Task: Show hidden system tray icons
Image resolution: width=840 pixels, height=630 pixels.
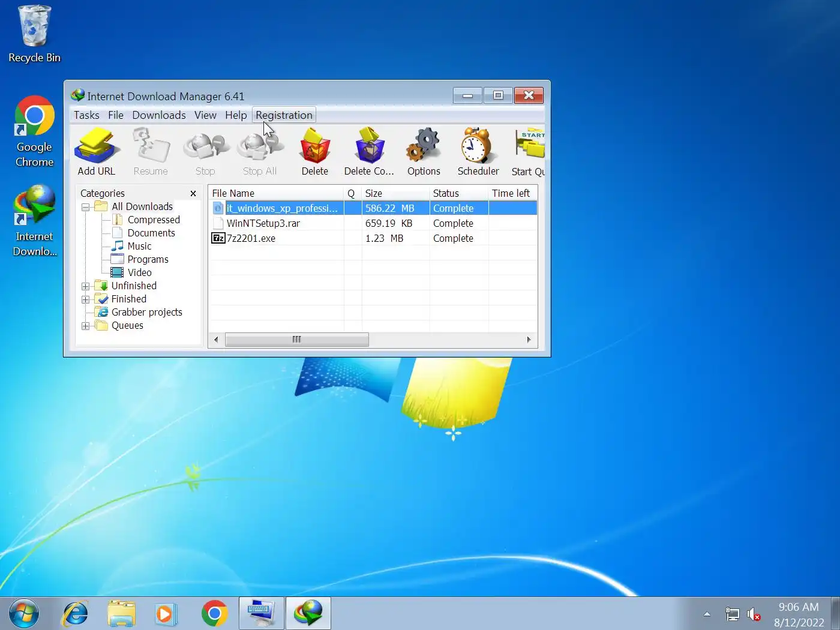Action: click(707, 614)
